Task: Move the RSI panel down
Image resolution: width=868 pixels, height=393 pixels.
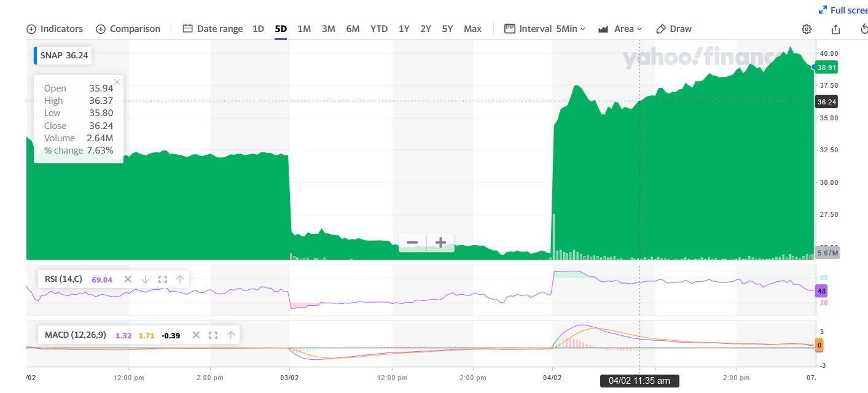Action: point(145,279)
